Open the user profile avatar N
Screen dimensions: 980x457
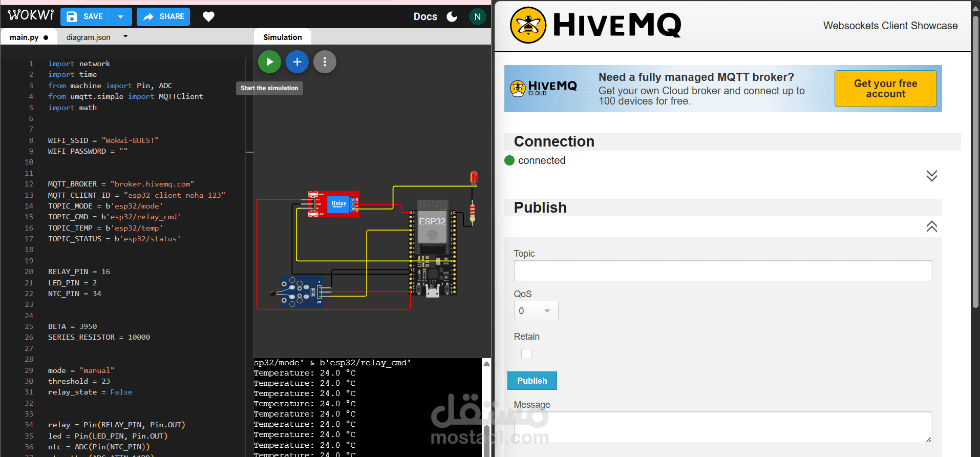point(477,16)
